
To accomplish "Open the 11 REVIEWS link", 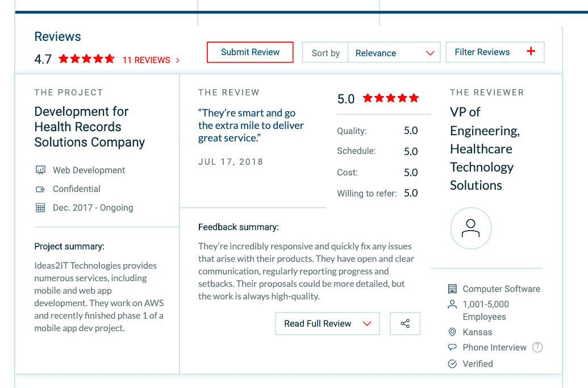I will [151, 60].
